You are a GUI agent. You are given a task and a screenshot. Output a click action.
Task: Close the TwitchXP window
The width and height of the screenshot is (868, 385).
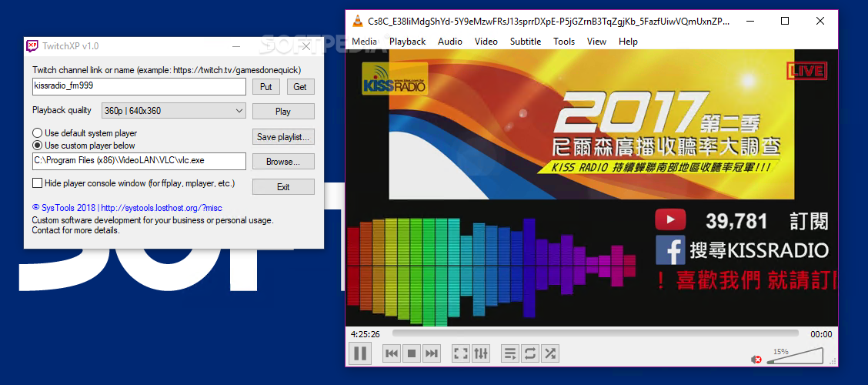[305, 46]
